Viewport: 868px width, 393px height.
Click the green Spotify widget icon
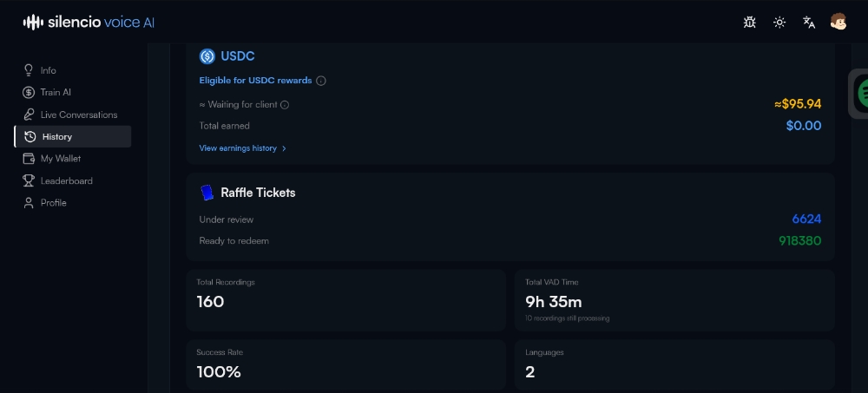click(862, 92)
